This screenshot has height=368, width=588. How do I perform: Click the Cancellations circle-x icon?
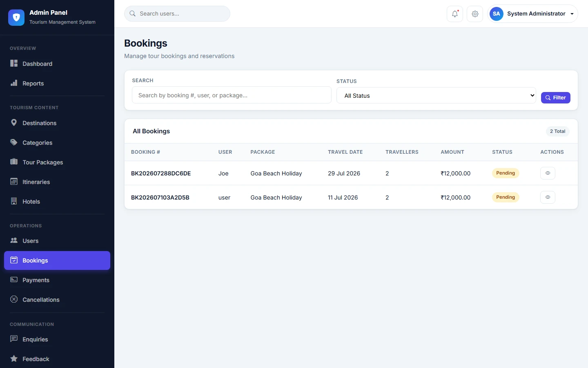[14, 299]
